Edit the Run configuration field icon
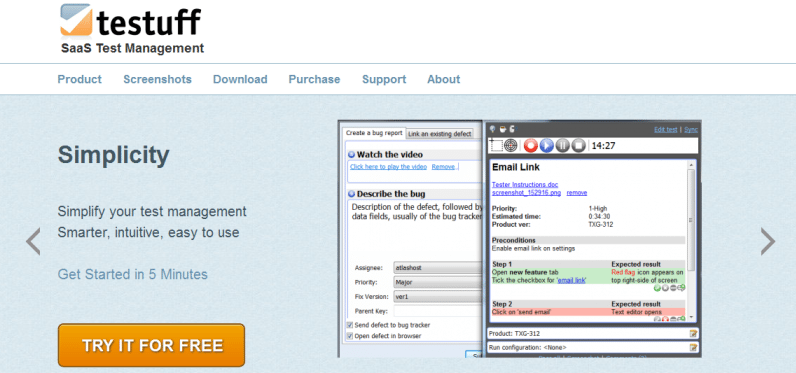 click(693, 348)
